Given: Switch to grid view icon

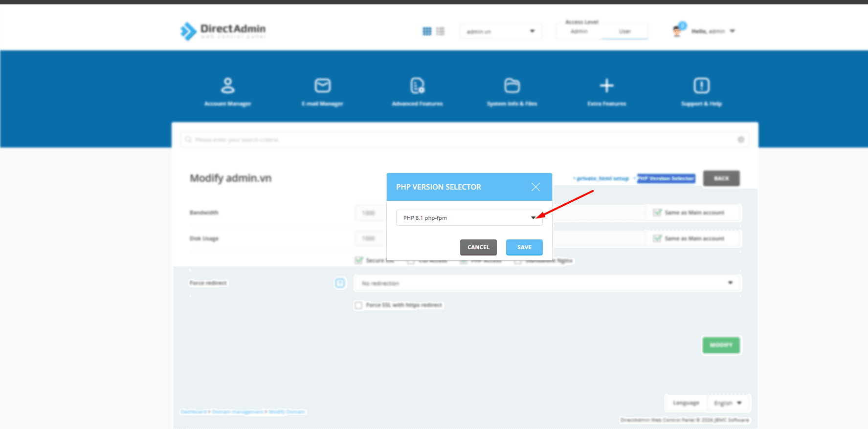Looking at the screenshot, I should (x=427, y=31).
